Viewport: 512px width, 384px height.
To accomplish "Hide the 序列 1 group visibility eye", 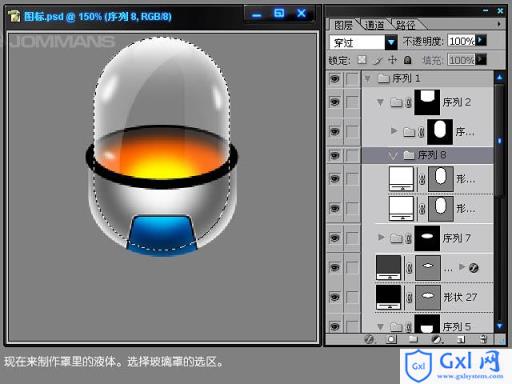I will (335, 79).
